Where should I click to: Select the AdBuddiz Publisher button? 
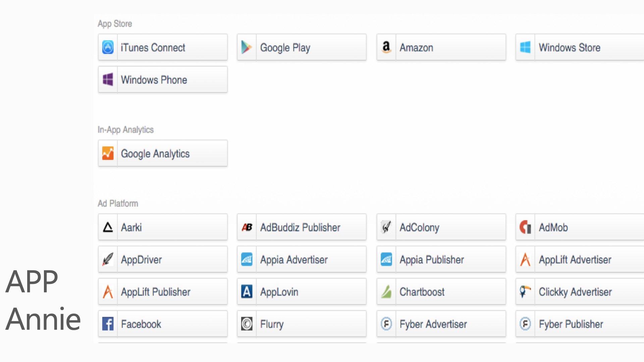pyautogui.click(x=302, y=227)
